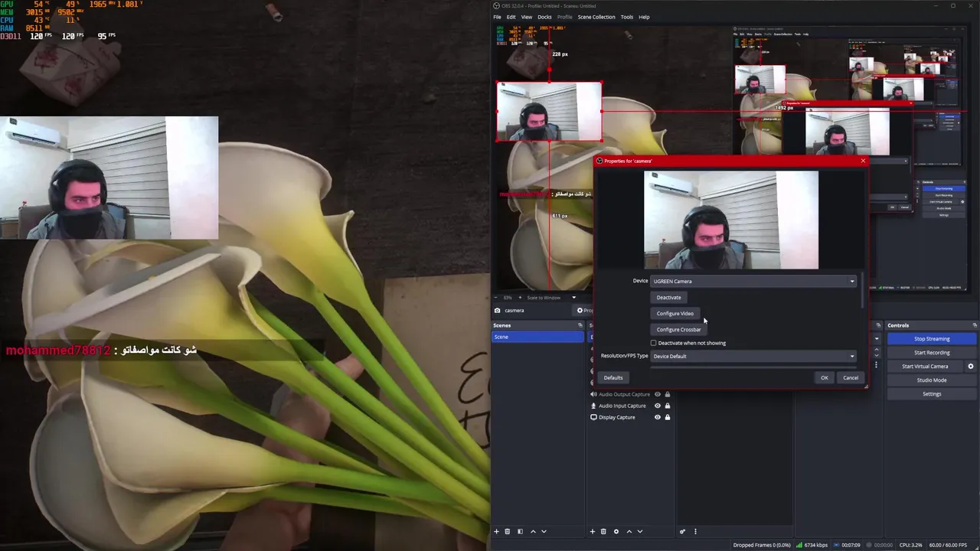Add a new source with plus icon
The width and height of the screenshot is (980, 551).
(592, 531)
